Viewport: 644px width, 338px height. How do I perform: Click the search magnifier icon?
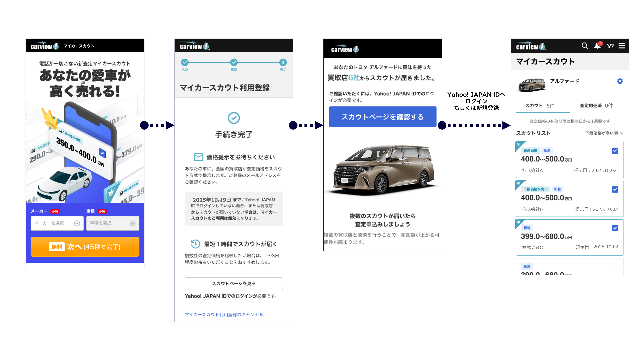click(585, 46)
